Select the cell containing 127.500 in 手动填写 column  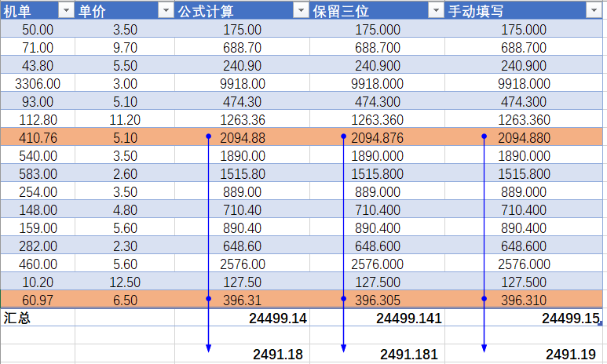coord(524,282)
